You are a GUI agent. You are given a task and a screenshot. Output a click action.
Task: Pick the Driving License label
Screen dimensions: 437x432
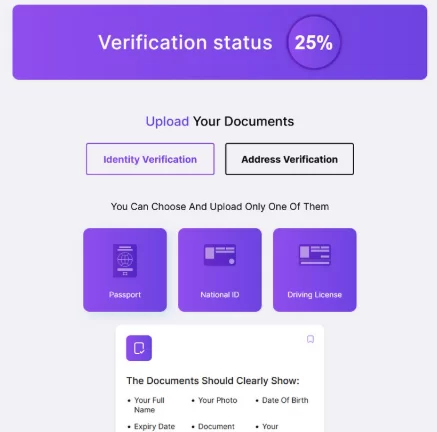(x=315, y=295)
